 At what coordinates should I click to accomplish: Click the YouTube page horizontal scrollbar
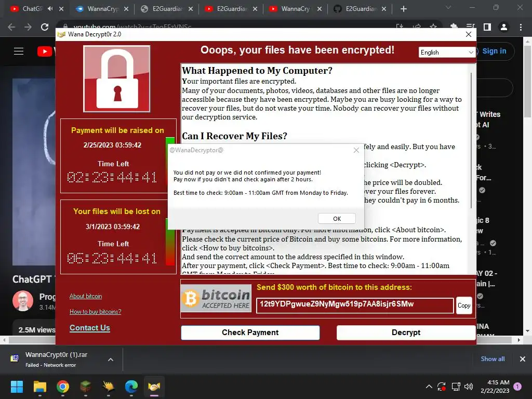point(261,340)
